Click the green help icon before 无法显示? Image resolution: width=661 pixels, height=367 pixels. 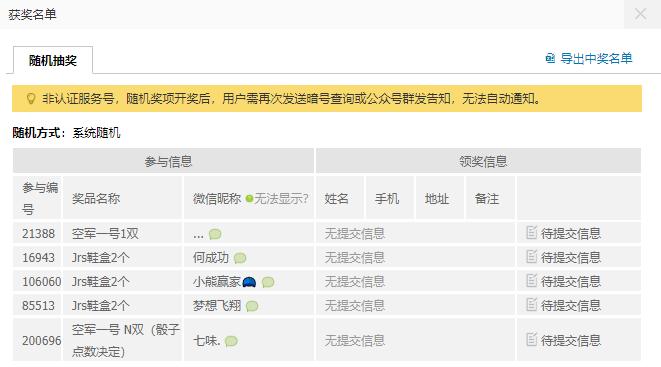[x=249, y=198]
